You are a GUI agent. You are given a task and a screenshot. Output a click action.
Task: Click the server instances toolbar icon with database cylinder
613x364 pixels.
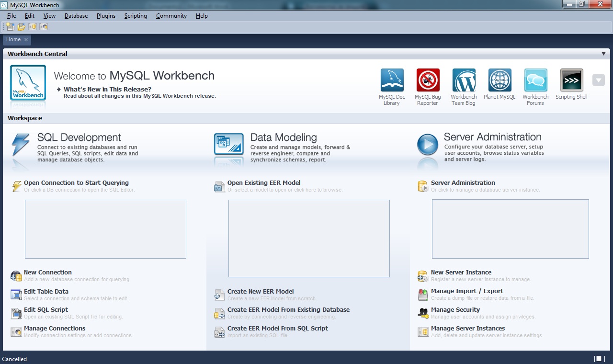32,27
